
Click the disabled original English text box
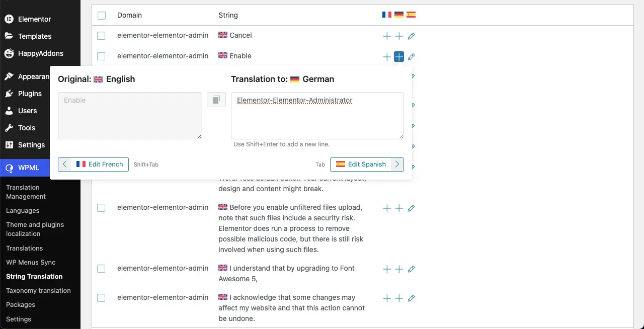click(130, 116)
